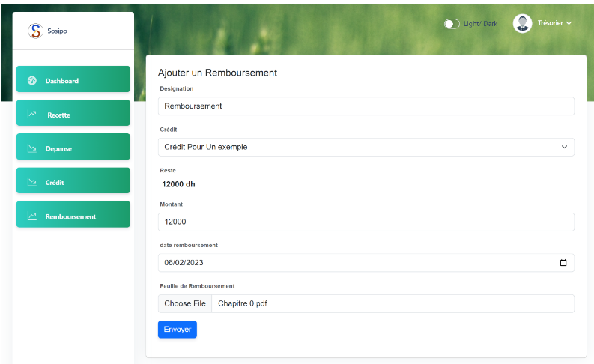
Task: Open the Recette menu item
Action: (x=73, y=113)
